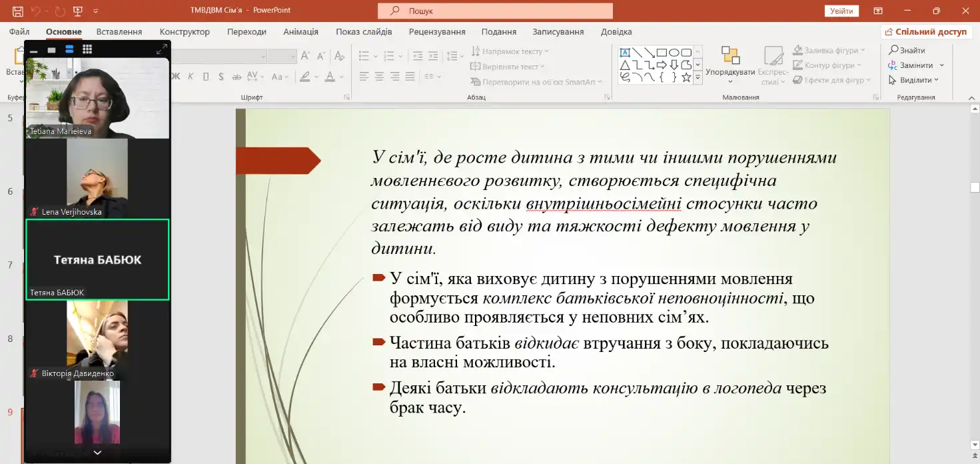
Task: Toggle center text alignment
Action: pyautogui.click(x=379, y=77)
